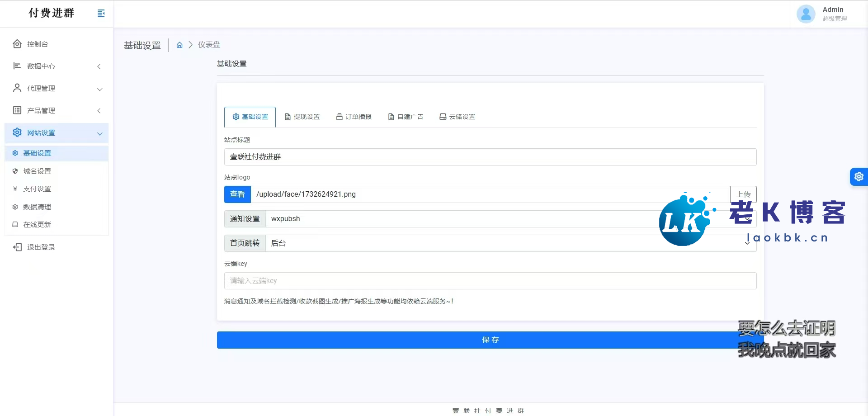The image size is (868, 416).
Task: Switch to the 提现设置 tab
Action: (x=302, y=117)
